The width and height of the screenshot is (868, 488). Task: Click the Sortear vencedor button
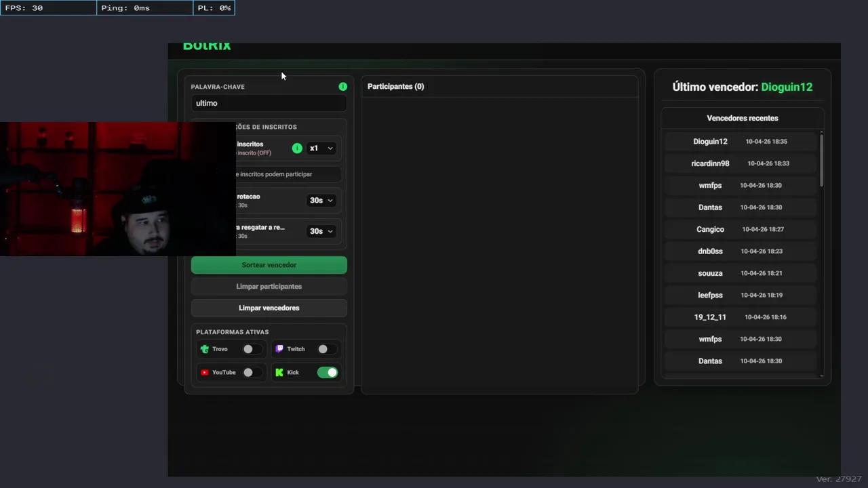(269, 264)
